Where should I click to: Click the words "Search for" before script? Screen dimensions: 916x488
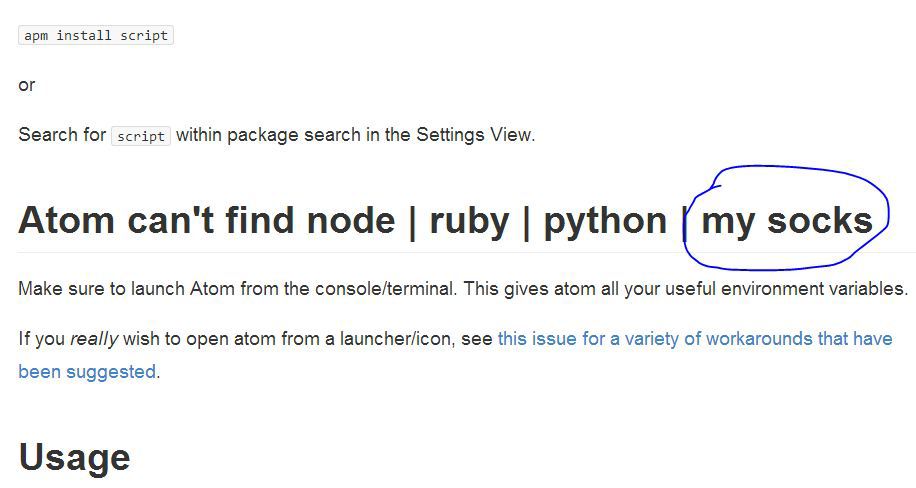62,135
